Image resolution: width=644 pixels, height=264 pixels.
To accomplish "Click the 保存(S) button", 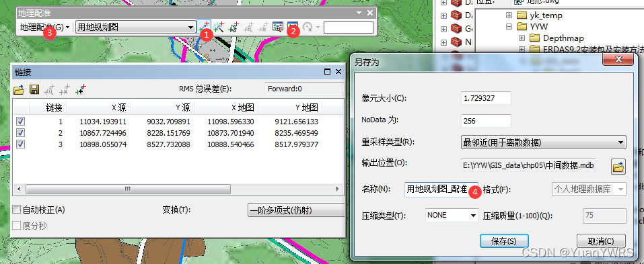I will pos(504,241).
